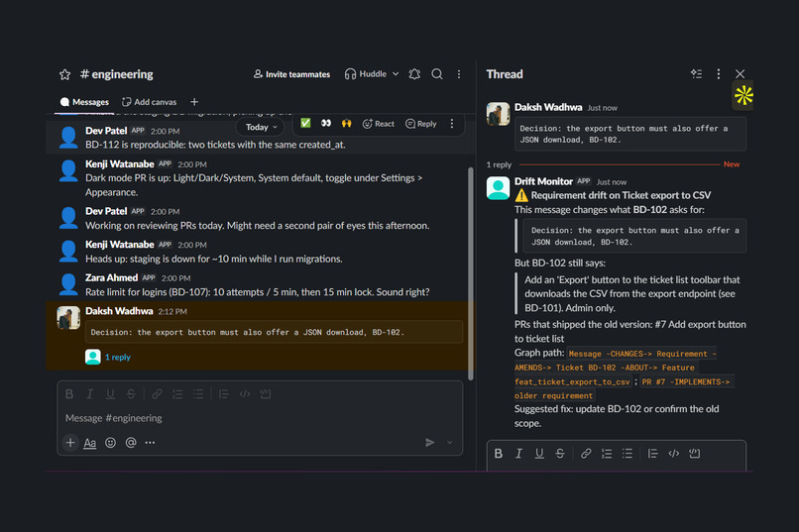Insert link in channel message composer
Viewport: 799px width, 532px height.
157,394
